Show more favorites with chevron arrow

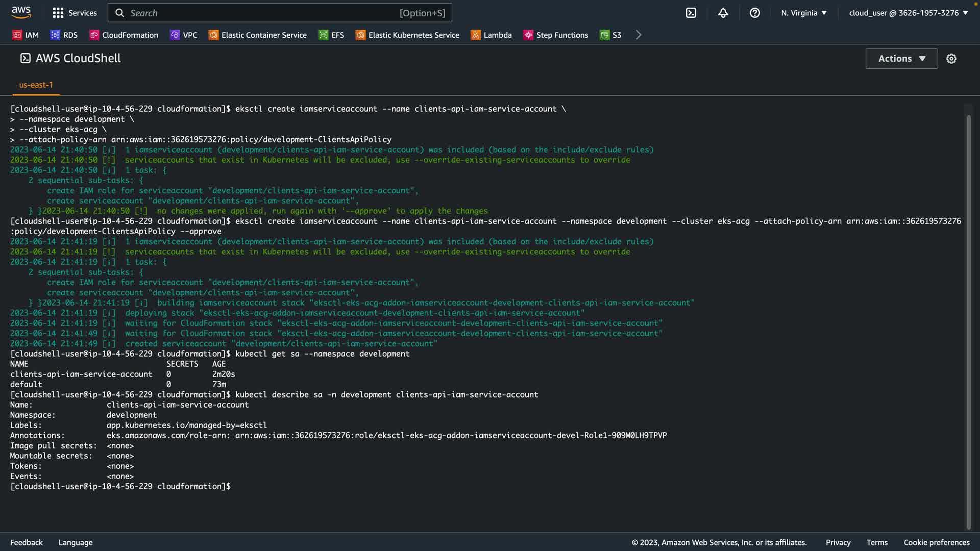[x=639, y=35]
